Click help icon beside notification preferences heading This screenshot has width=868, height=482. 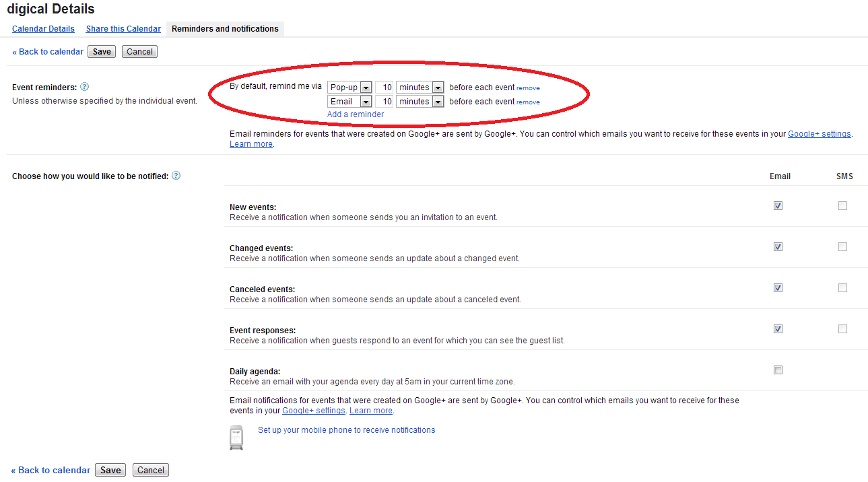point(176,176)
